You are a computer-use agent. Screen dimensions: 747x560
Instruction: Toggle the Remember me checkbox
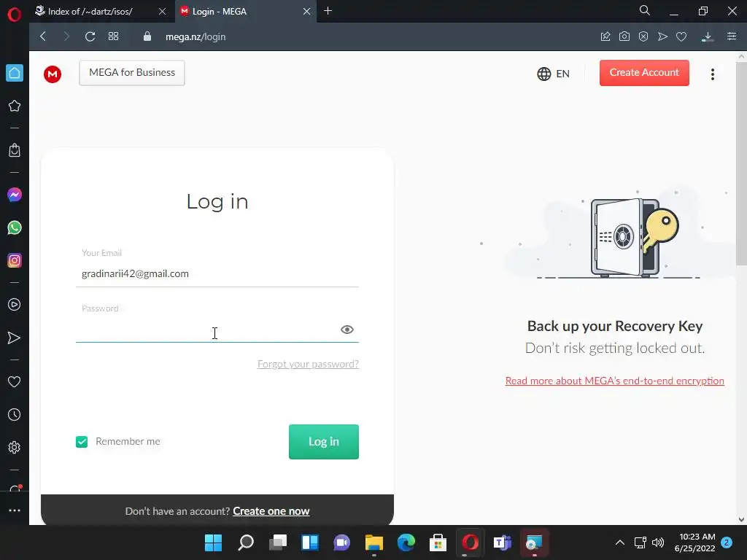pyautogui.click(x=82, y=442)
